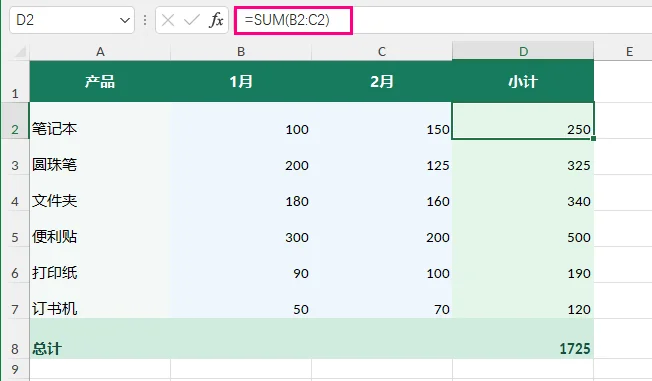652x381 pixels.
Task: Click the 1月 value 300 for 便利贴
Action: pyautogui.click(x=241, y=229)
